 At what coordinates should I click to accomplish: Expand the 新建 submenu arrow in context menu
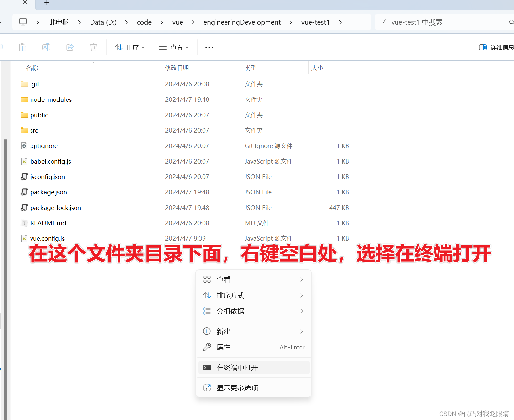(x=302, y=331)
